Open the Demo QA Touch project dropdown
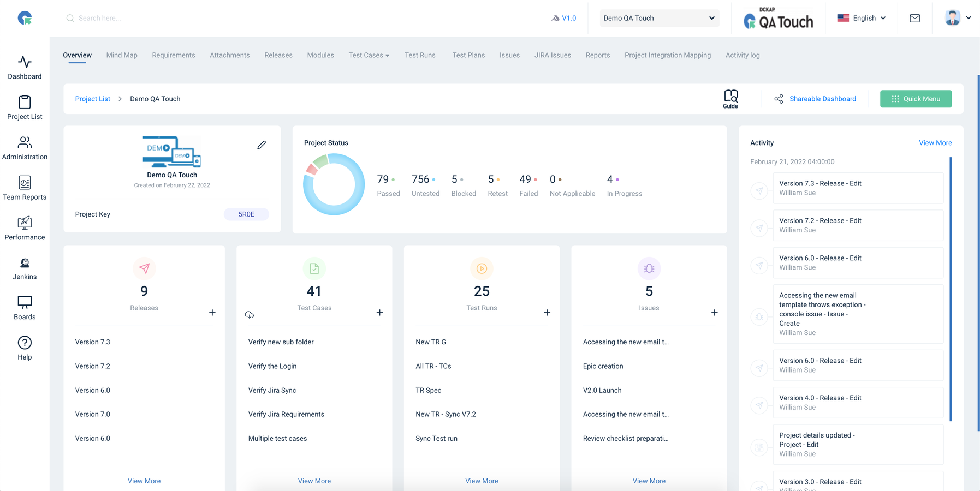Image resolution: width=980 pixels, height=491 pixels. point(659,18)
